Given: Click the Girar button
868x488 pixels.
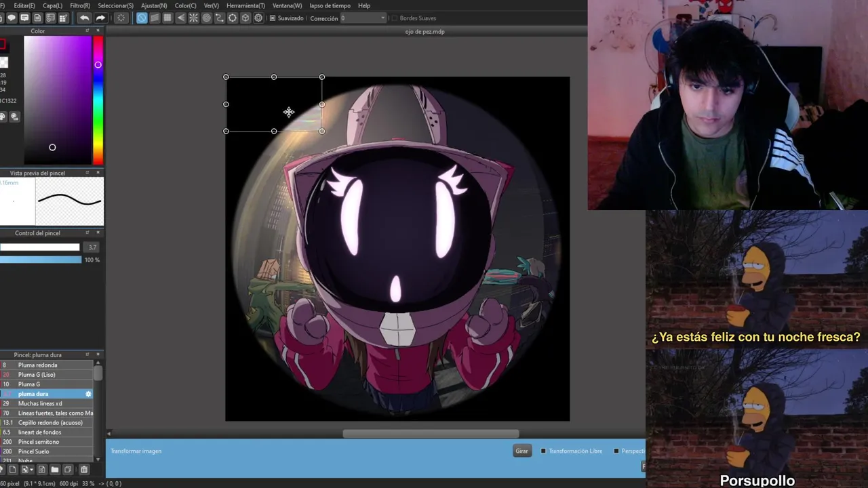Looking at the screenshot, I should click(x=521, y=451).
